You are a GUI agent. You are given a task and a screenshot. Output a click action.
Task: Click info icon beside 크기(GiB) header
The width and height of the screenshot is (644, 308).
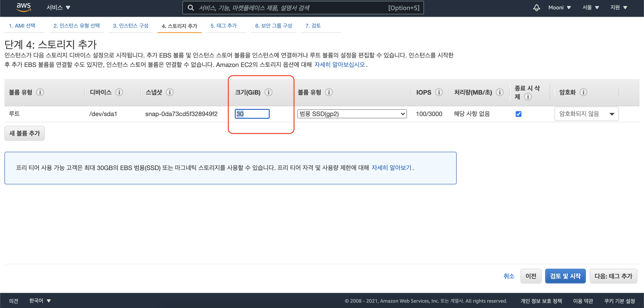269,92
